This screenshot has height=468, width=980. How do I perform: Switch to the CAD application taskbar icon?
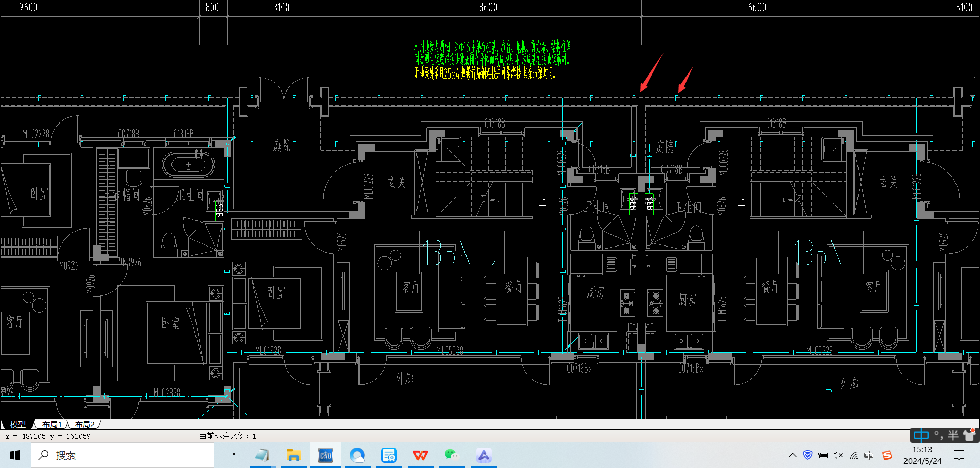pyautogui.click(x=326, y=455)
